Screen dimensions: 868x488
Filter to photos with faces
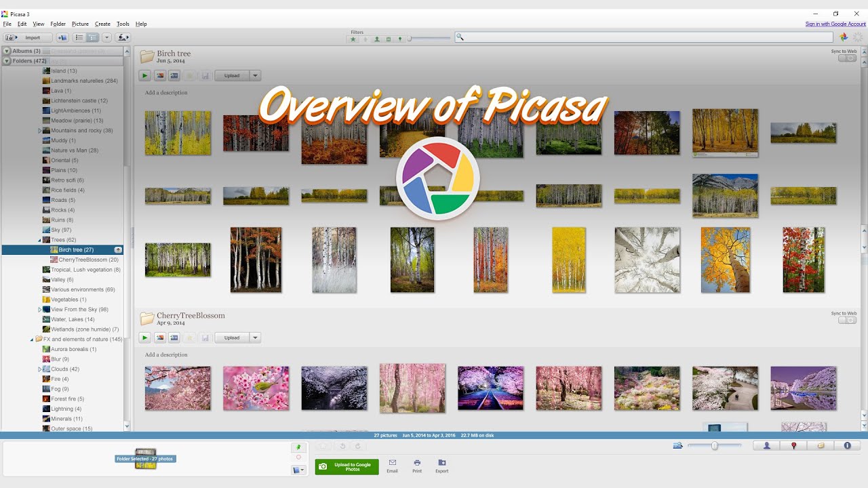pyautogui.click(x=377, y=39)
